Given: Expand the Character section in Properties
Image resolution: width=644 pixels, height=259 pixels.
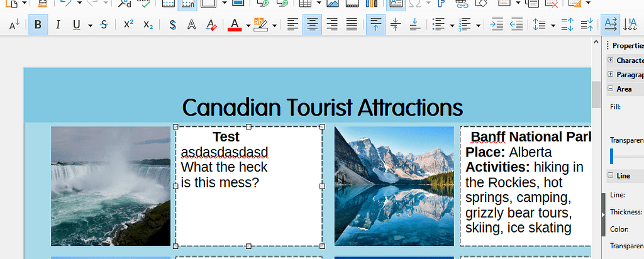Looking at the screenshot, I should 611,60.
